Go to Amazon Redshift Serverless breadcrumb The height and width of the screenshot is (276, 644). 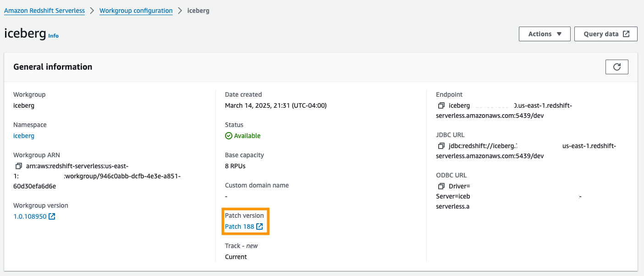coord(44,11)
